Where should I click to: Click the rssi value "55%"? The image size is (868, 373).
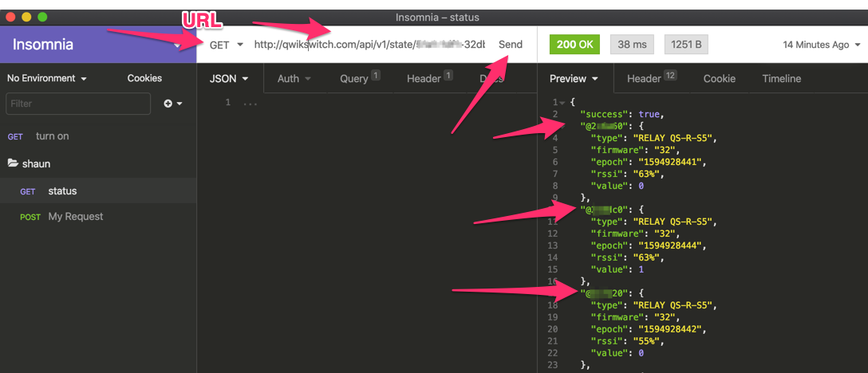[x=647, y=340]
